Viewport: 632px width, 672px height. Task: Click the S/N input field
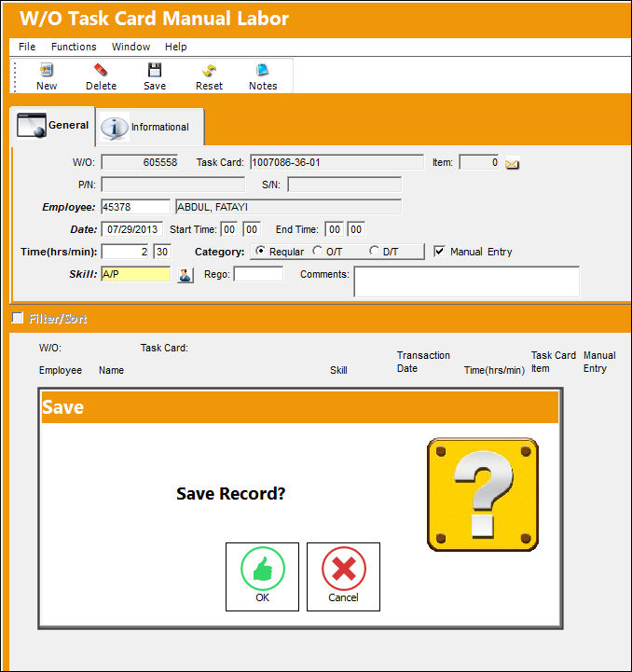(x=344, y=185)
